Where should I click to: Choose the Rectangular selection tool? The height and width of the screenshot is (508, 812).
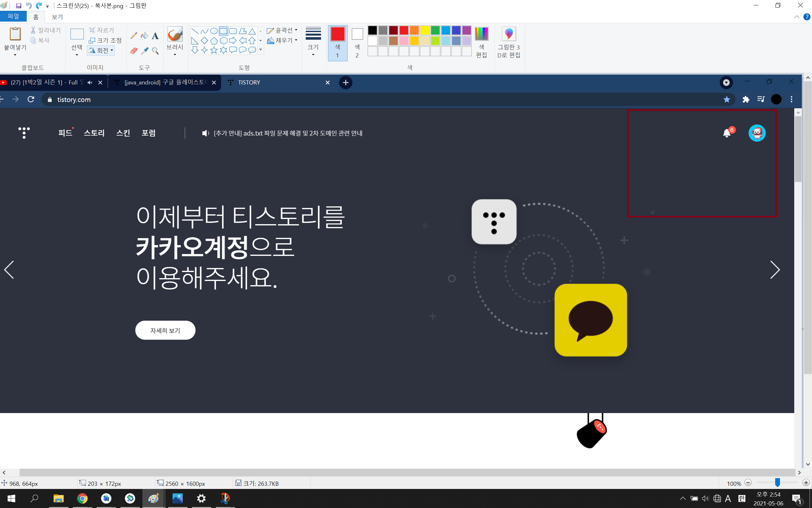(77, 34)
